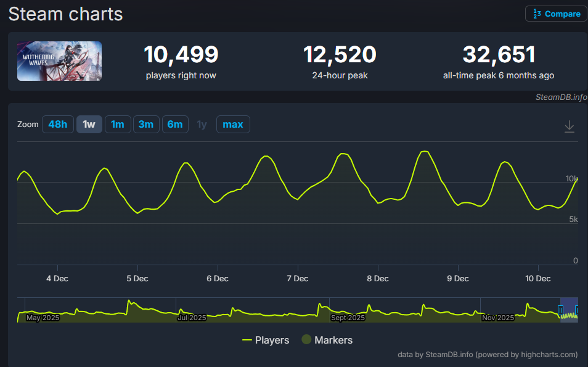Viewport: 588px width, 367px height.
Task: Click the navigator timeline near Jul 2025
Action: click(x=192, y=318)
